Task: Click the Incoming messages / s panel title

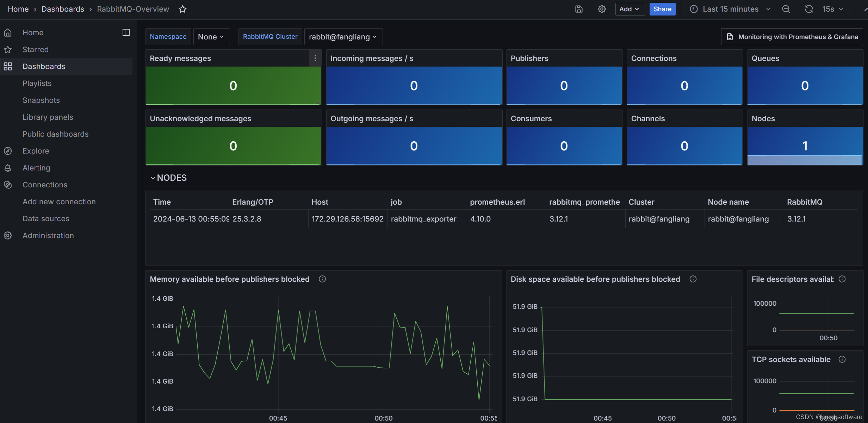Action: (x=372, y=58)
